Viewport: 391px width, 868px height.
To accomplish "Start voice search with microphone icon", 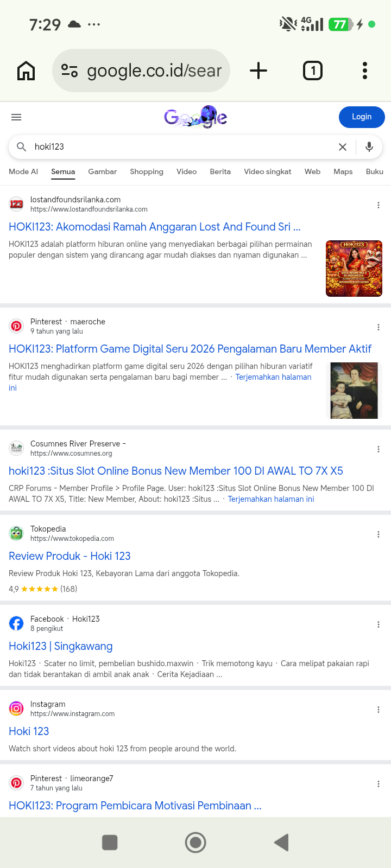I will pos(369,147).
